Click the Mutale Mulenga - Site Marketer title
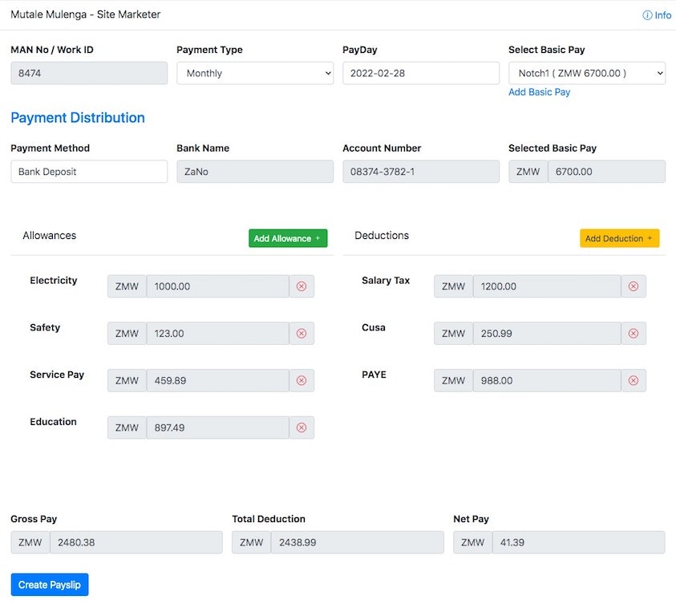This screenshot has height=616, width=676. coord(85,14)
